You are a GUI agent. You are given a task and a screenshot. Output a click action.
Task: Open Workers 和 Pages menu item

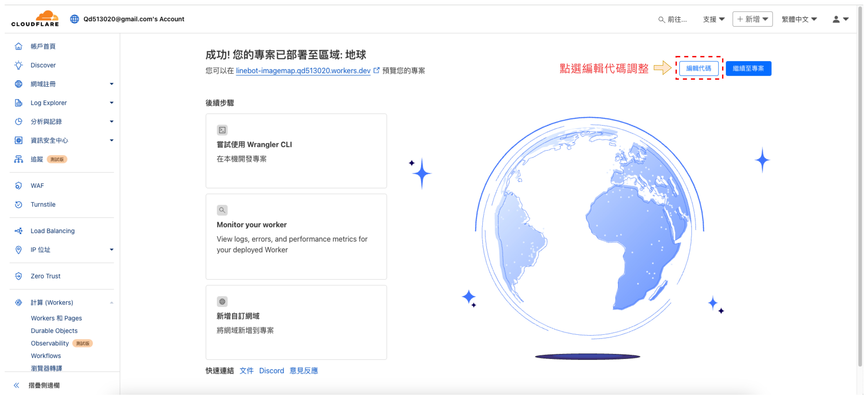pos(56,318)
